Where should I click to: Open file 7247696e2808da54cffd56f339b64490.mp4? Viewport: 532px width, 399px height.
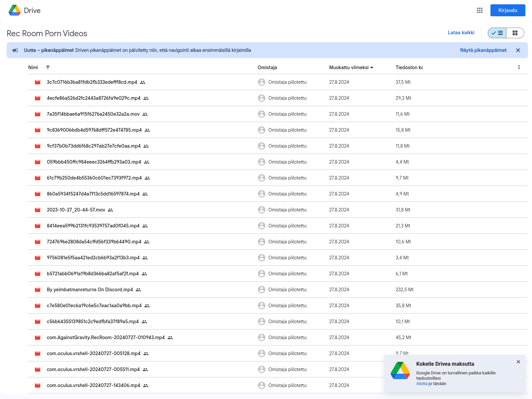coord(94,242)
